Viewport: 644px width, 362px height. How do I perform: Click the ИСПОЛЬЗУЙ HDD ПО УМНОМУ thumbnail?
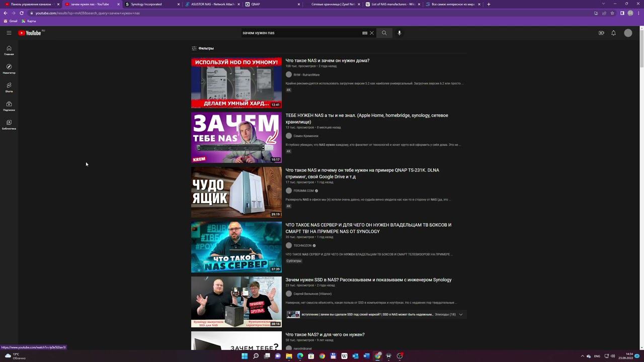tap(236, 83)
